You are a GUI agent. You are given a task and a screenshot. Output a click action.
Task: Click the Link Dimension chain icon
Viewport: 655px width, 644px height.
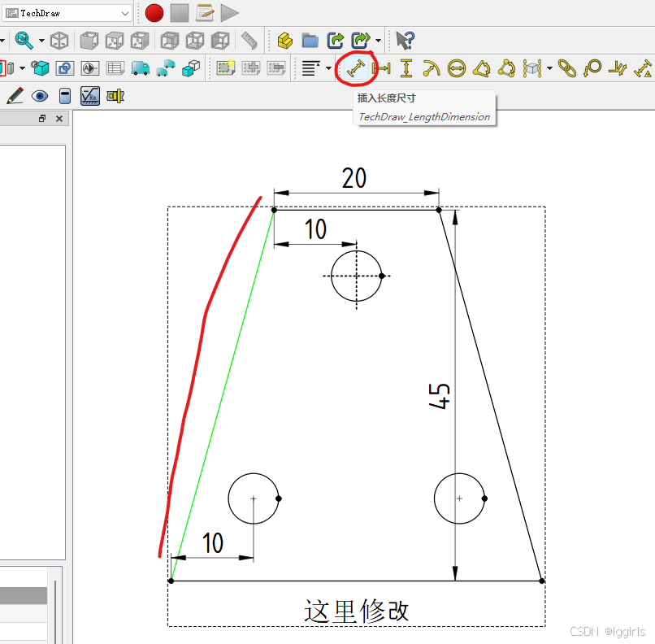[x=567, y=68]
